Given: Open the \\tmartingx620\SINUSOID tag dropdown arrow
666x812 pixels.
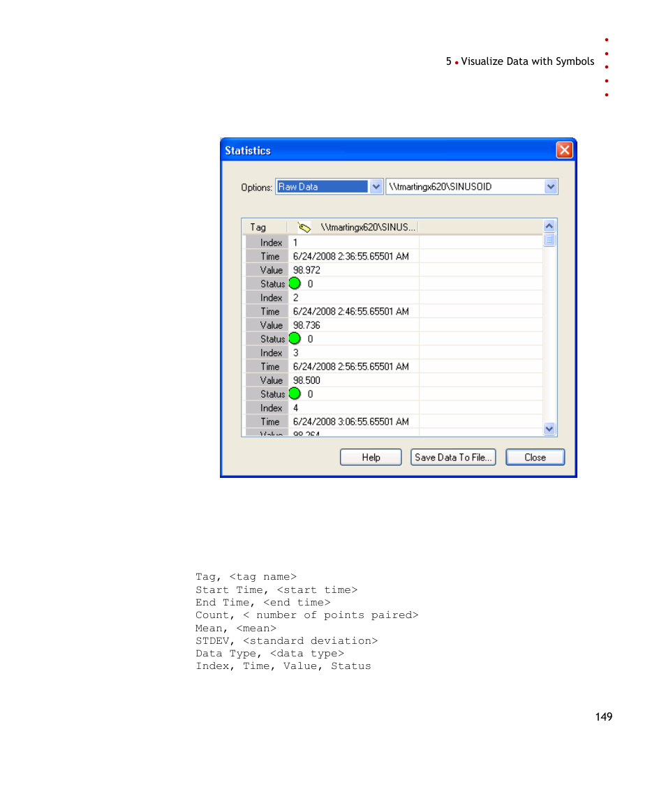Looking at the screenshot, I should (550, 186).
